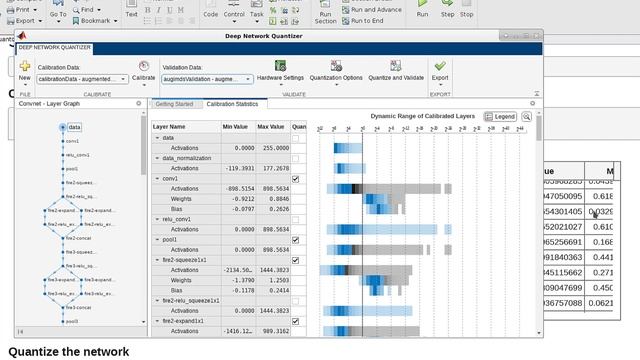This screenshot has height=360, width=640.
Task: Open Calibration Data dropdown
Action: click(x=82, y=79)
